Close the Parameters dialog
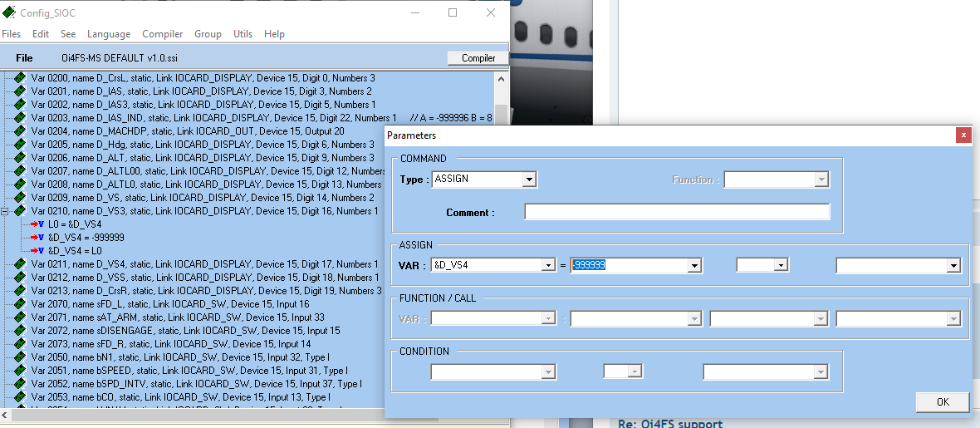Viewport: 980px width, 428px height. click(x=963, y=135)
